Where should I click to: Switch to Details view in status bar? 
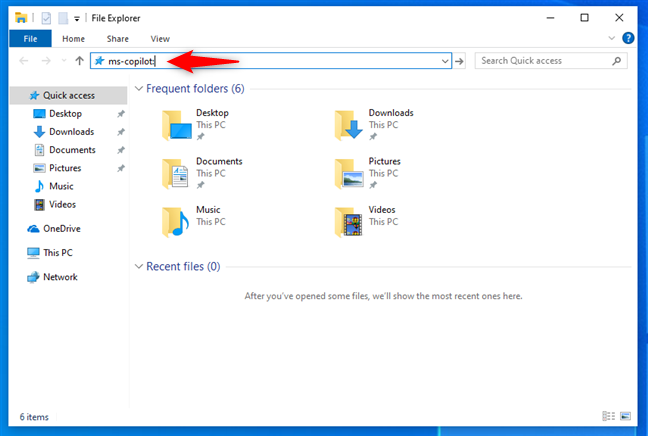pyautogui.click(x=608, y=416)
